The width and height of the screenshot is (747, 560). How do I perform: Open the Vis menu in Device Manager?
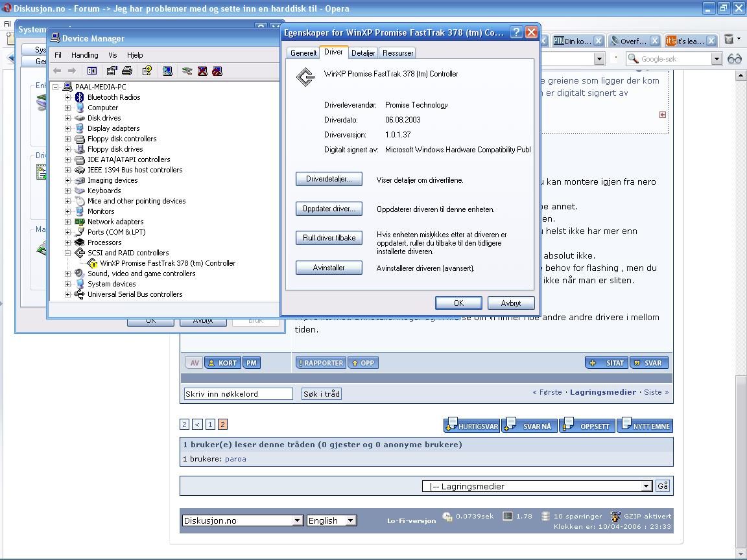click(x=112, y=55)
